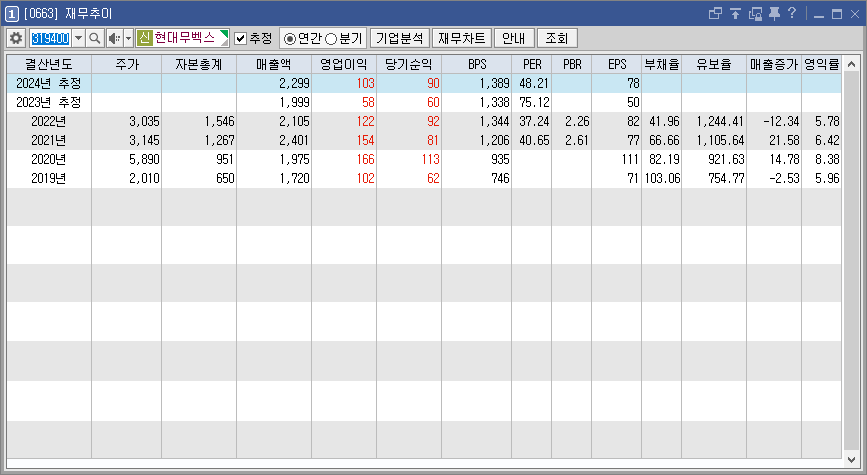Click the stock code field 319400
The image size is (867, 475).
click(50, 38)
